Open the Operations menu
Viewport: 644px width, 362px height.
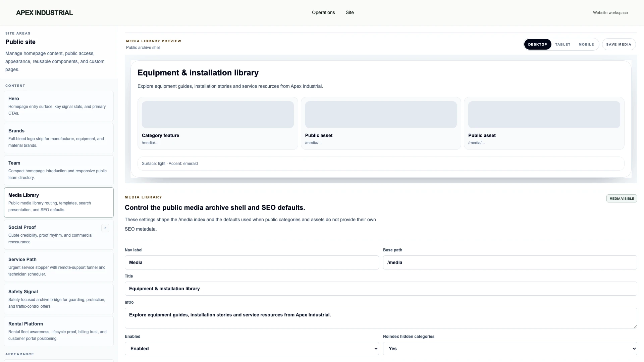click(323, 12)
